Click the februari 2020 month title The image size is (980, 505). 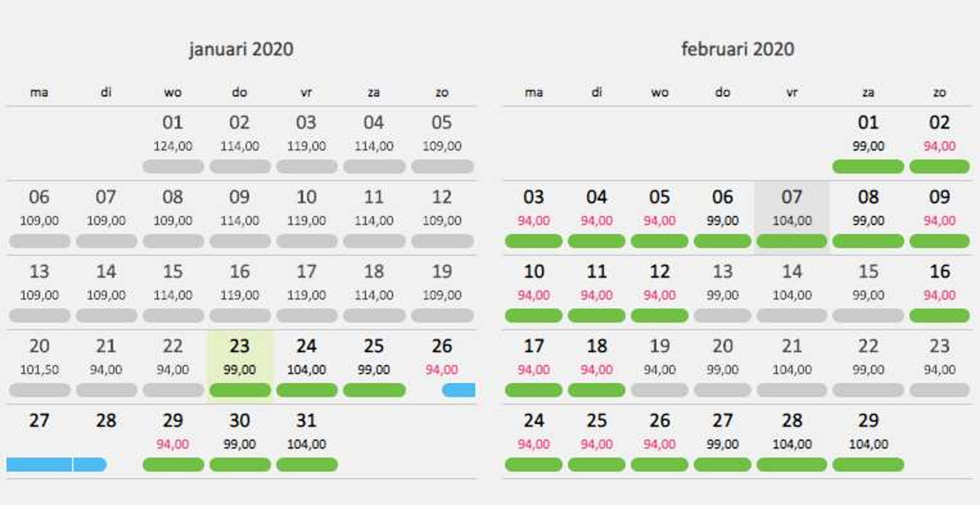coord(738,50)
